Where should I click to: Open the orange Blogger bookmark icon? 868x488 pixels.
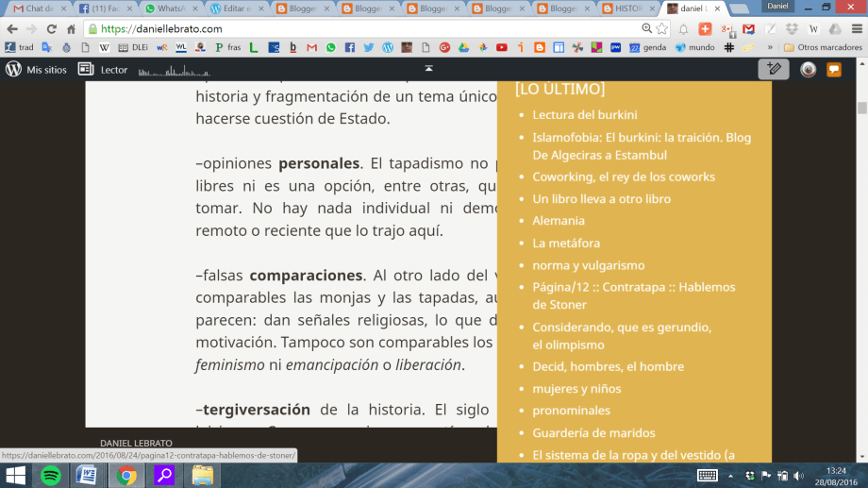[x=540, y=47]
